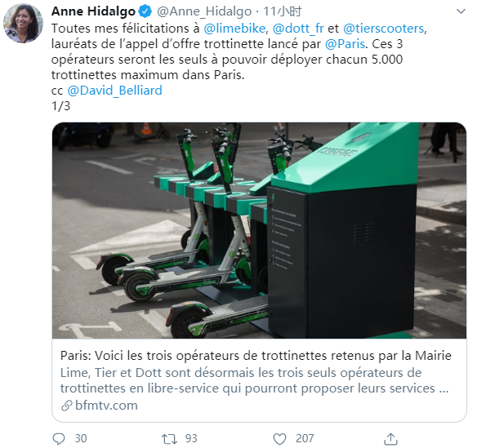The width and height of the screenshot is (477, 448).
Task: Click the @Anne_Hidalgo handle
Action: 204,11
